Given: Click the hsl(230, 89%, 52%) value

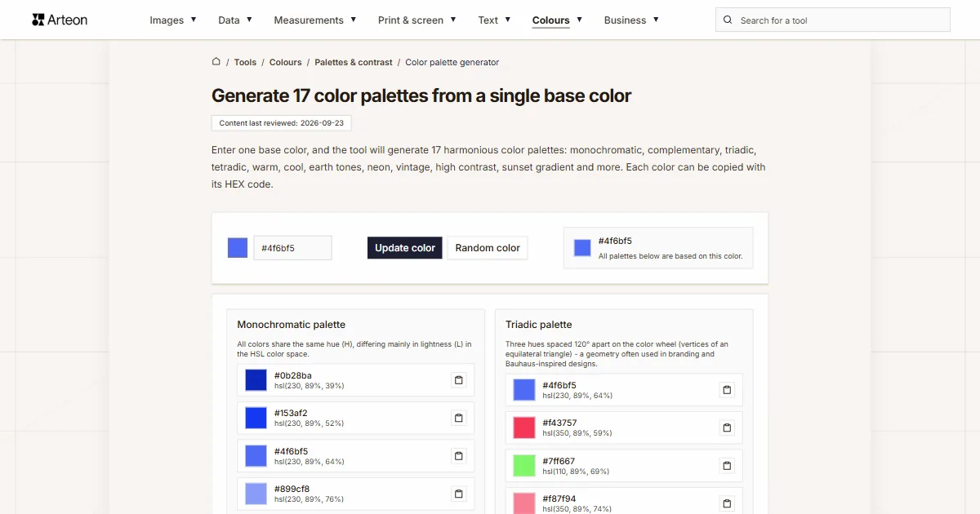Looking at the screenshot, I should pyautogui.click(x=309, y=423).
